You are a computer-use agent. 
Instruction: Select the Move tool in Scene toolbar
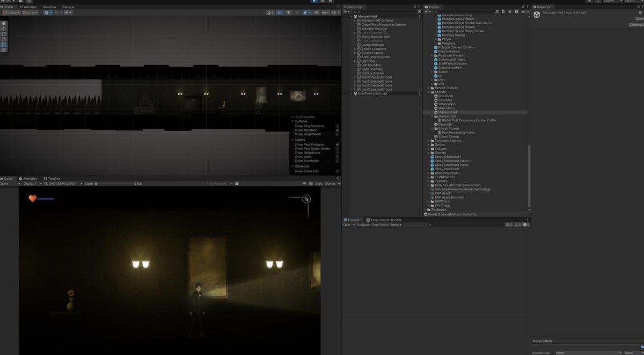pyautogui.click(x=4, y=28)
